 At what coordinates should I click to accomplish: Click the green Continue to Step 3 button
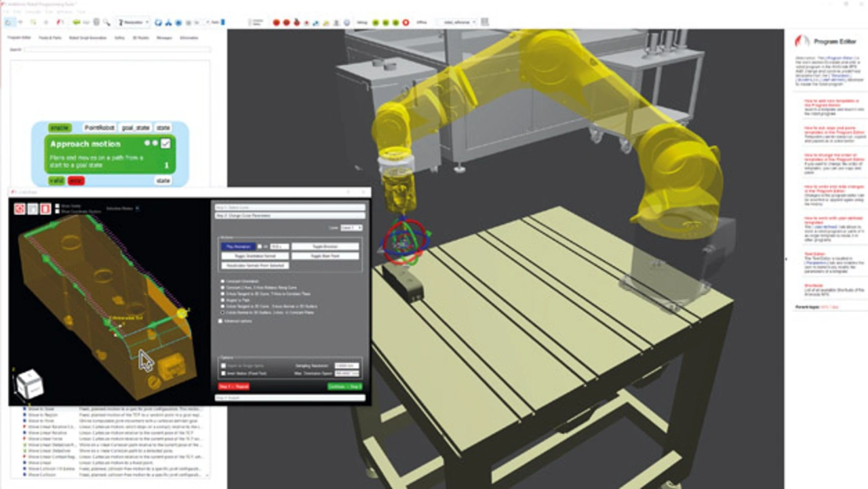[344, 387]
